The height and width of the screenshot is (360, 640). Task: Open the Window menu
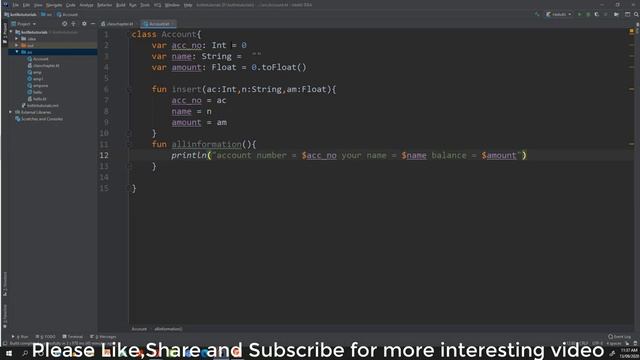(x=172, y=5)
